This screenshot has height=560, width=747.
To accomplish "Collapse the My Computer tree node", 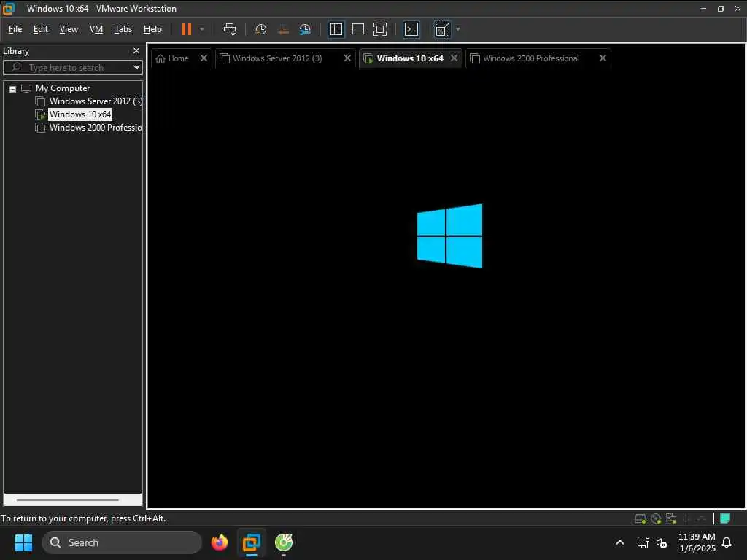I will [x=13, y=89].
